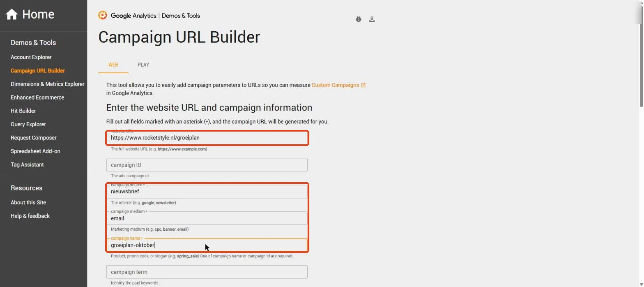Go to Enhanced Ecommerce demo
The image size is (644, 287).
[37, 97]
